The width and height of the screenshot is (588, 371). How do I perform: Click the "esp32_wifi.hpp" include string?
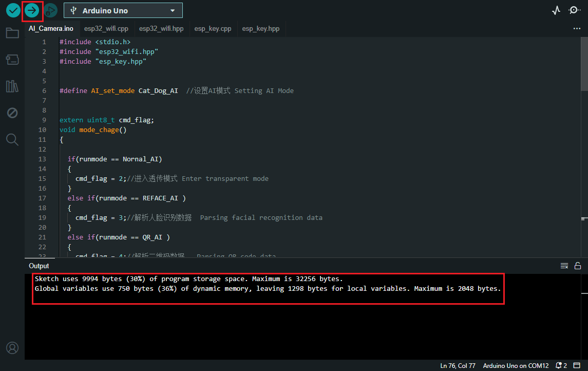[x=127, y=52]
